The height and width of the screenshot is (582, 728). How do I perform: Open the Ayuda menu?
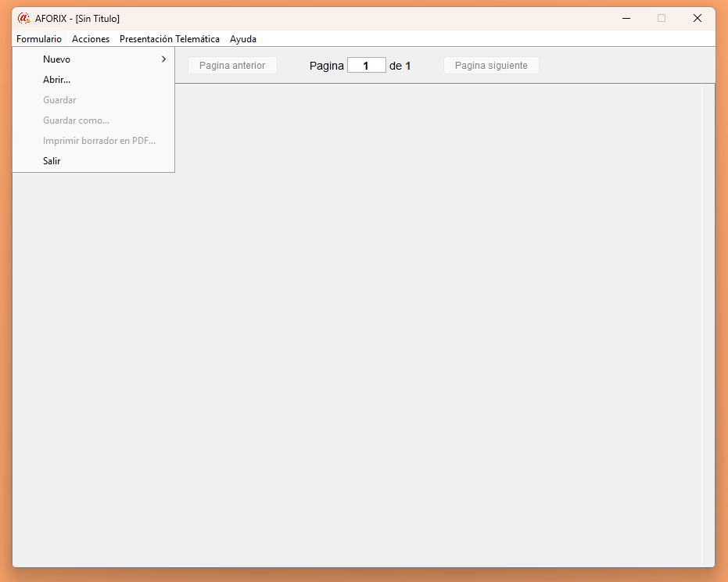[243, 39]
